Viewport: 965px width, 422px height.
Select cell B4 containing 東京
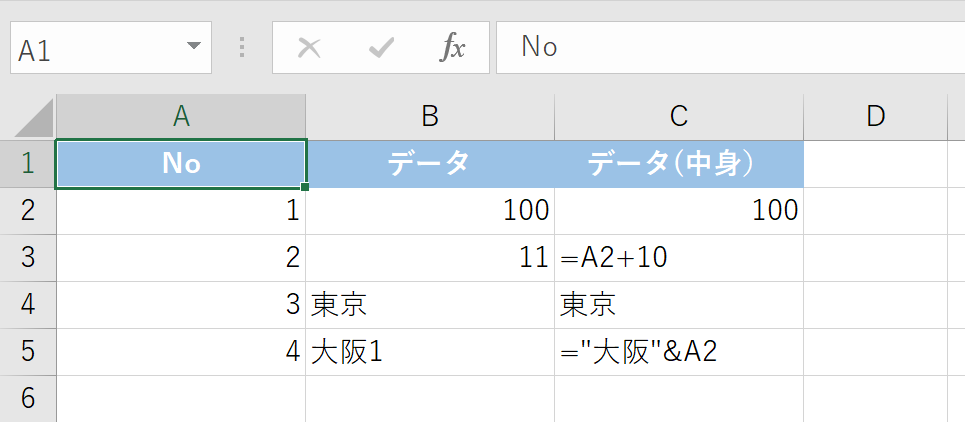(x=430, y=305)
